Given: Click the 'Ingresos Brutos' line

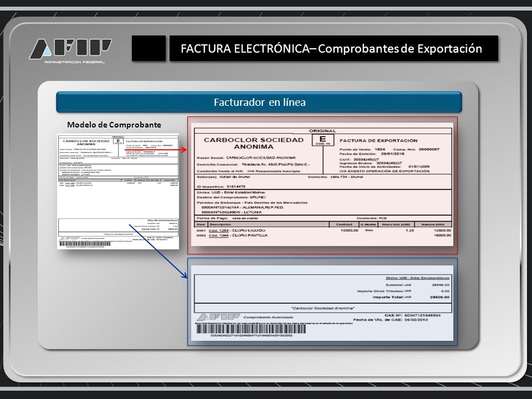Looking at the screenshot, I should pos(371,163).
